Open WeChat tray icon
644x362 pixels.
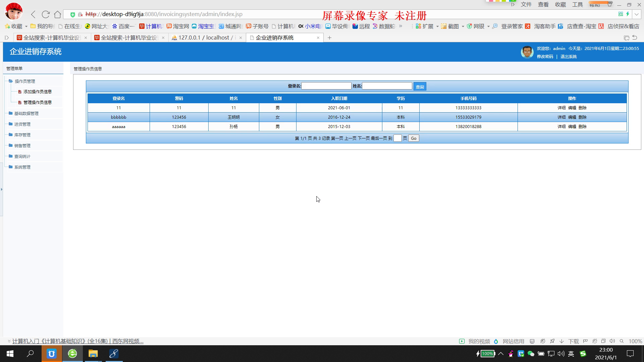click(x=531, y=354)
